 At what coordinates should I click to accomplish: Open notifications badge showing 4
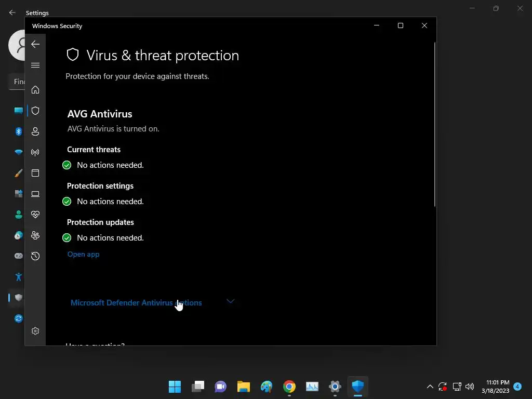(517, 387)
